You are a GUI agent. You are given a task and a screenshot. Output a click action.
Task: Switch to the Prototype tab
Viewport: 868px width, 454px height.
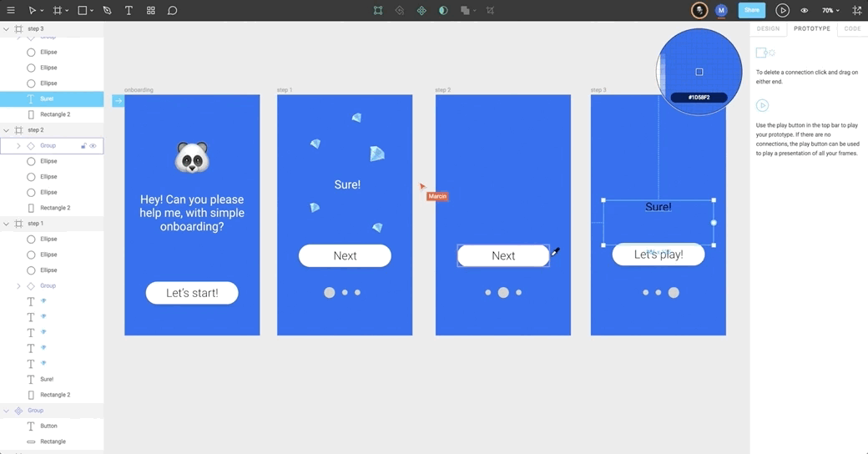pyautogui.click(x=811, y=28)
